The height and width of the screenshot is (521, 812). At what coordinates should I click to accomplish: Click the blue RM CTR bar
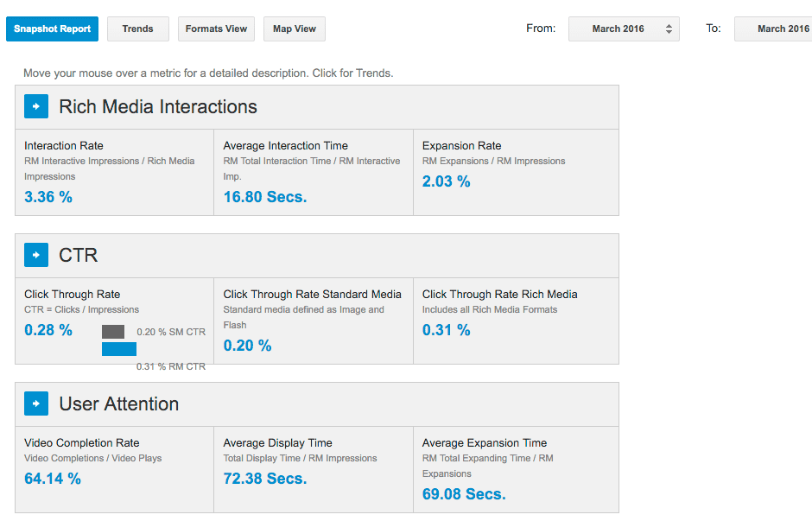119,349
